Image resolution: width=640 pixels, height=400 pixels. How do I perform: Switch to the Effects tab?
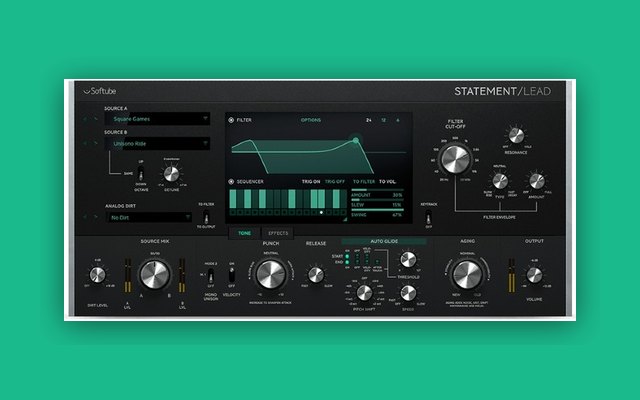(x=278, y=233)
